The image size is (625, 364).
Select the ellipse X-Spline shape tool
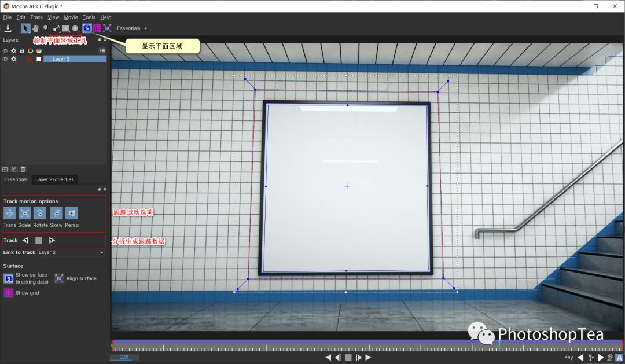point(75,28)
